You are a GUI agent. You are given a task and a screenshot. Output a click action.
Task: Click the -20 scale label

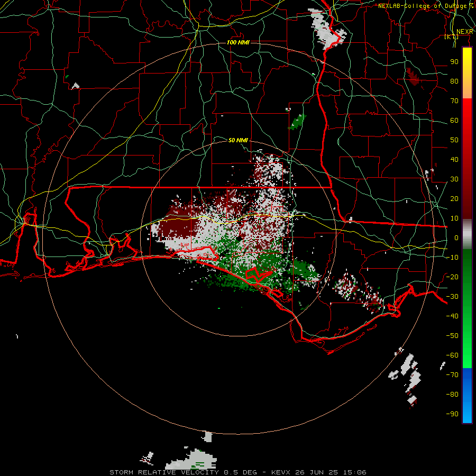pos(452,277)
